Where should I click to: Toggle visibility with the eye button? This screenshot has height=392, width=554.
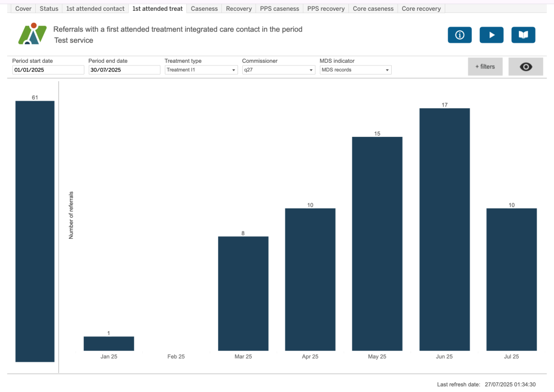[x=526, y=67]
